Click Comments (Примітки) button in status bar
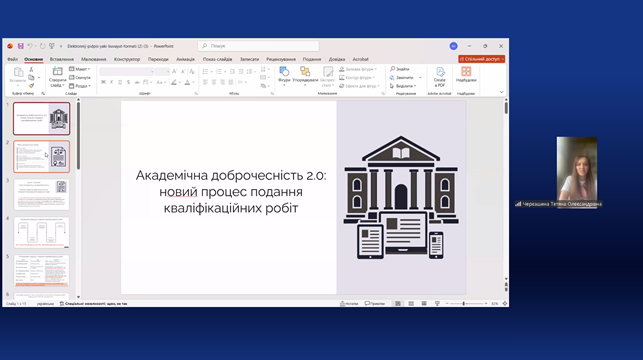643x360 pixels. click(375, 304)
